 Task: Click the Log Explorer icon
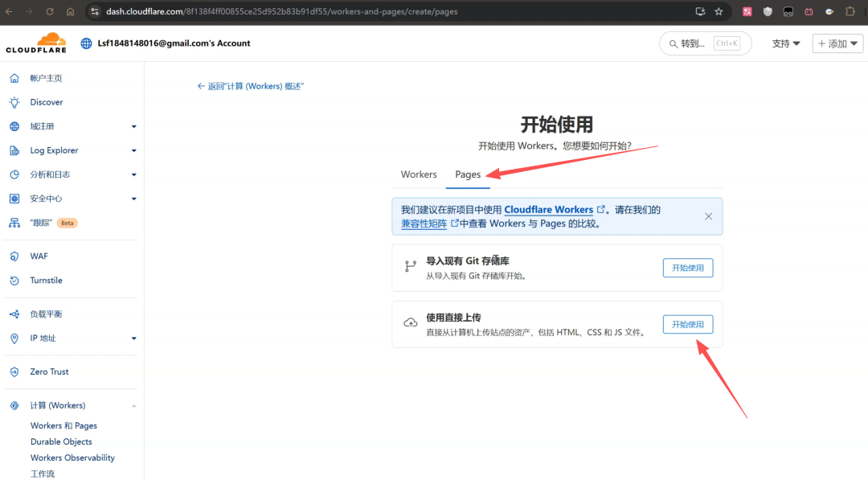[14, 150]
